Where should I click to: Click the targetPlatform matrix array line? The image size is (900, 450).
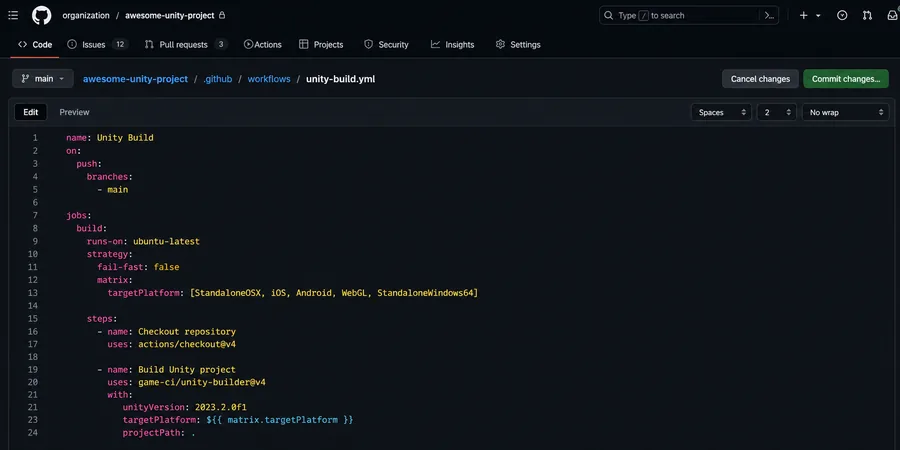click(293, 293)
